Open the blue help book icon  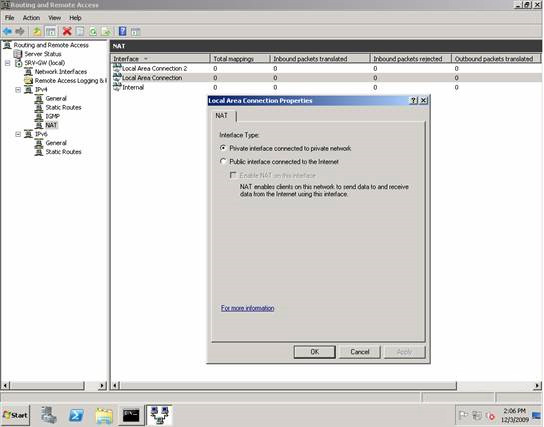tap(122, 32)
